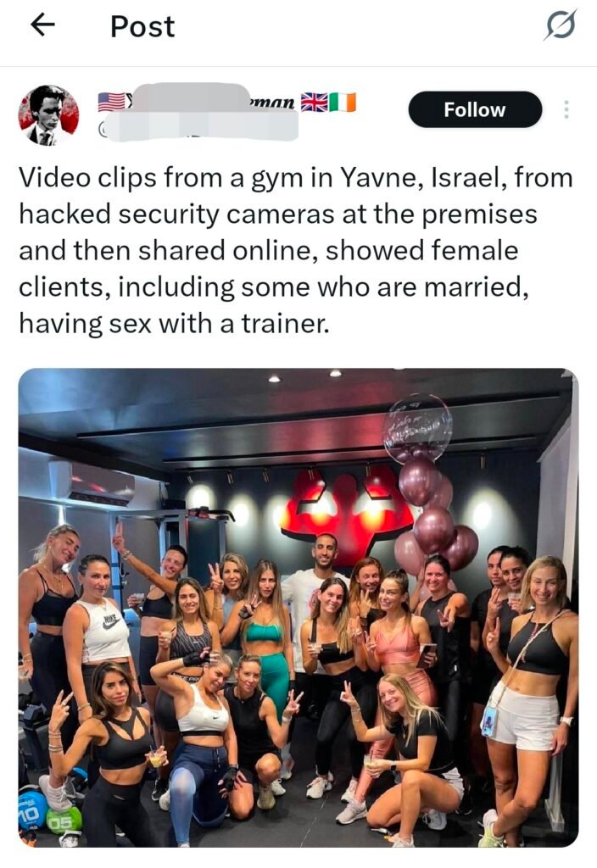Open the blurred @handle under the name

point(198,126)
